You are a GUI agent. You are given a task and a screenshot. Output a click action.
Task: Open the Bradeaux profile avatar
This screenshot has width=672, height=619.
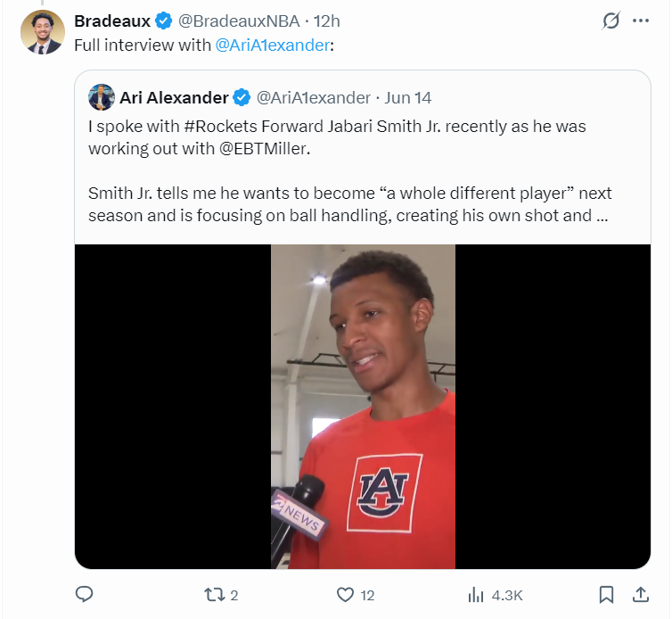point(43,32)
